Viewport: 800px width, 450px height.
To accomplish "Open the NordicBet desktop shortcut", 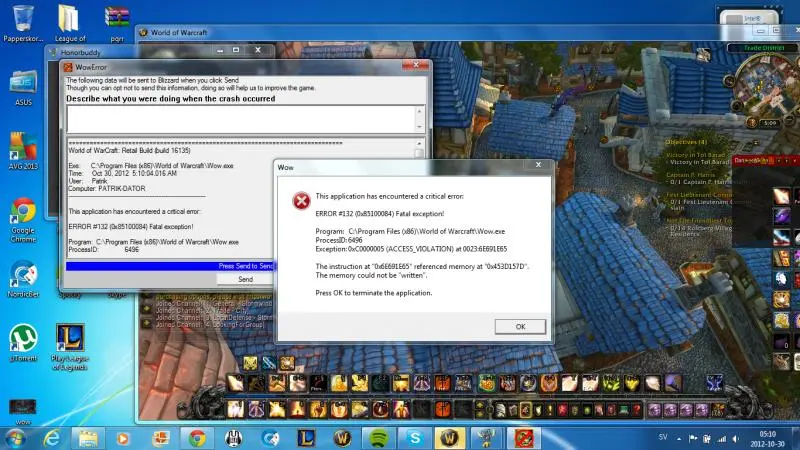I will [23, 279].
